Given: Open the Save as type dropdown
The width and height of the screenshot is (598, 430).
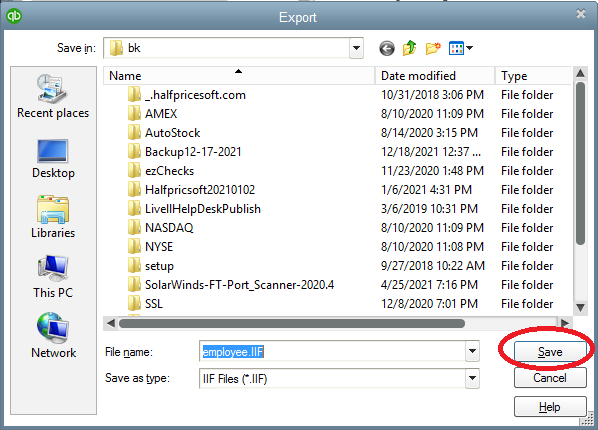Looking at the screenshot, I should point(472,378).
